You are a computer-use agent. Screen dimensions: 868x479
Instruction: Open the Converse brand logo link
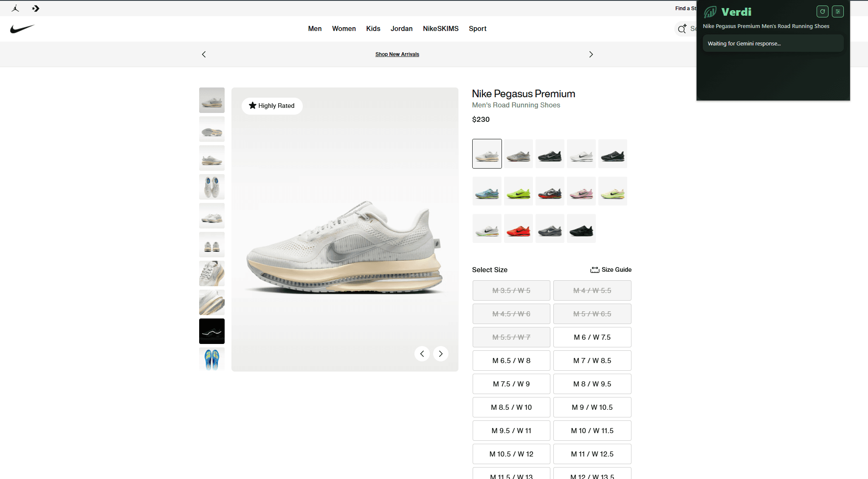tap(36, 8)
